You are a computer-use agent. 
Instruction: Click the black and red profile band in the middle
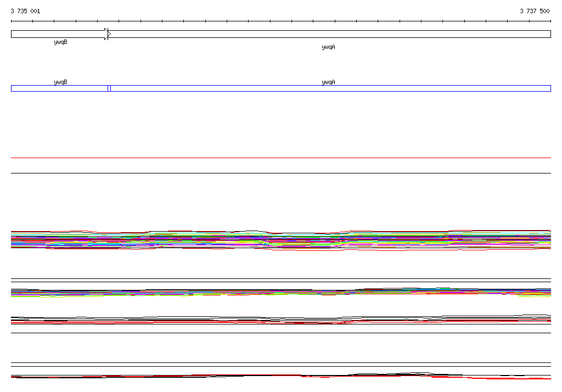[281, 320]
